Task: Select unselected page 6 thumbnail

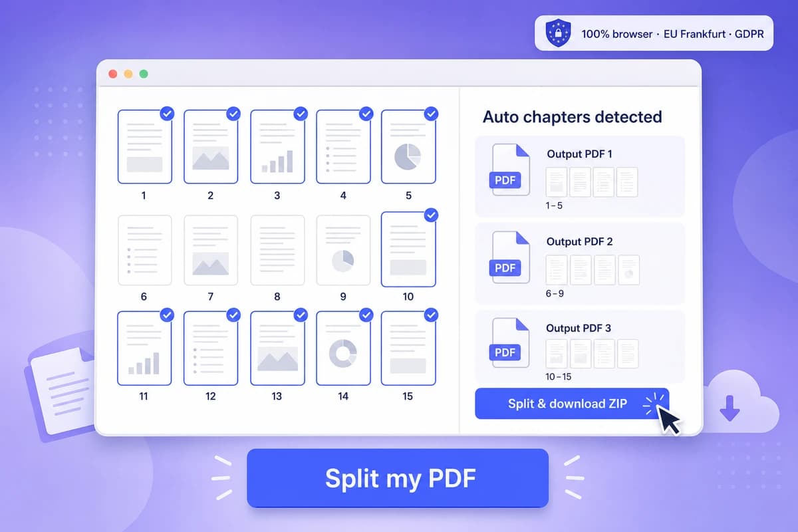Action: point(144,249)
